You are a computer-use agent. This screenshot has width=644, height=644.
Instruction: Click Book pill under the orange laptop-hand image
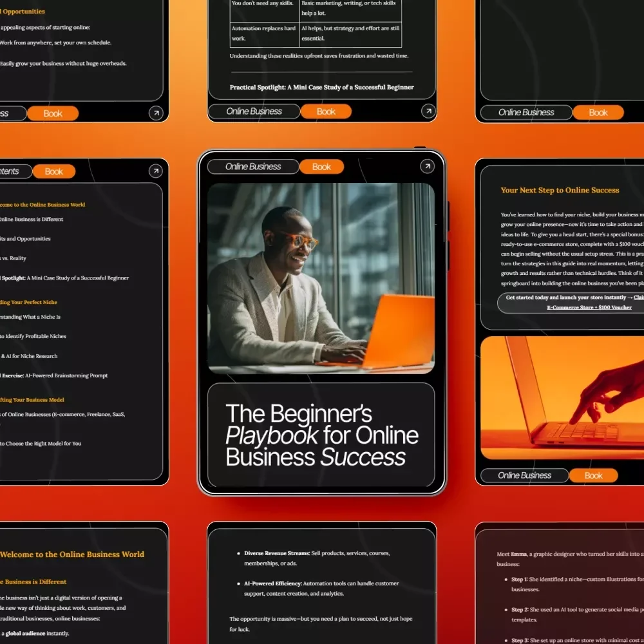pos(594,476)
